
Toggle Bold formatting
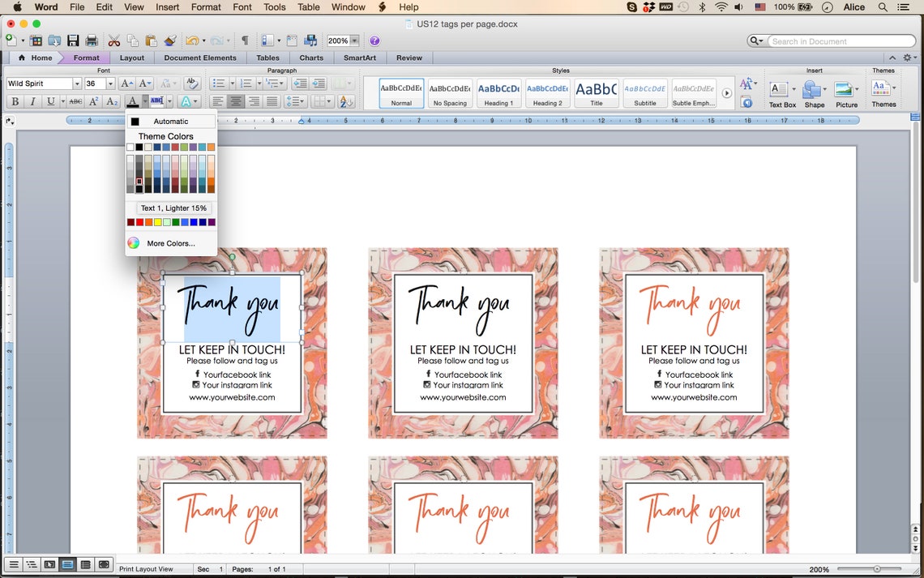click(x=15, y=101)
